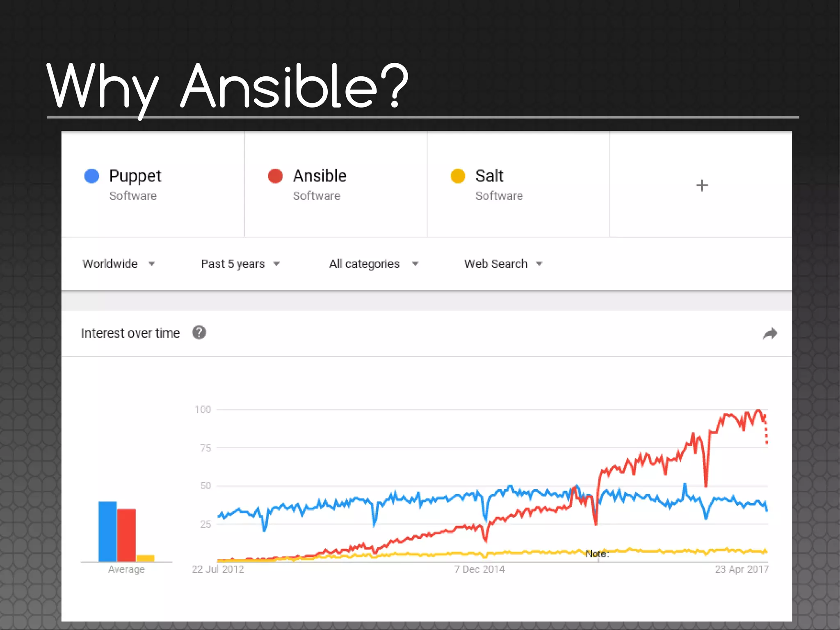The height and width of the screenshot is (630, 840).
Task: Click the 7 Dec 2014 axis label
Action: pyautogui.click(x=479, y=569)
